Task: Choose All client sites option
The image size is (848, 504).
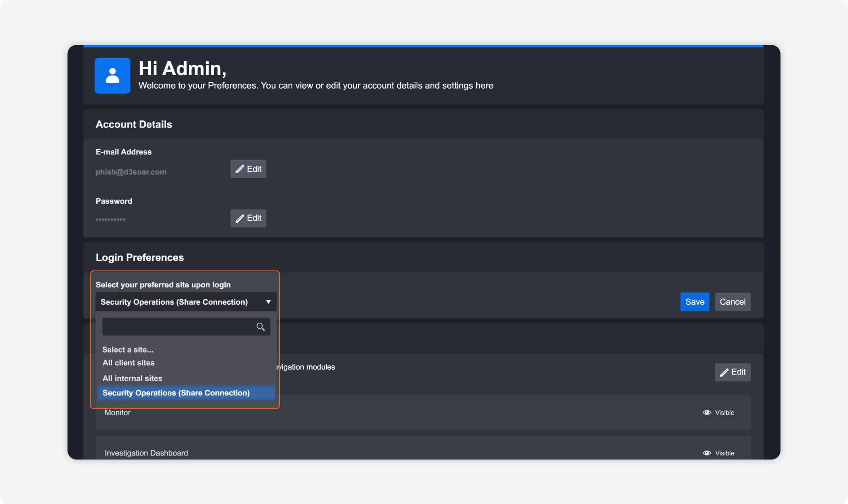Action: [128, 363]
